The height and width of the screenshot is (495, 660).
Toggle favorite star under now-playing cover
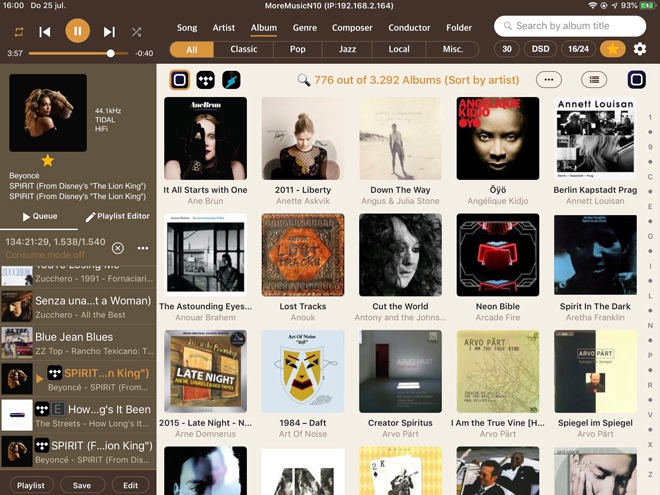coord(48,160)
